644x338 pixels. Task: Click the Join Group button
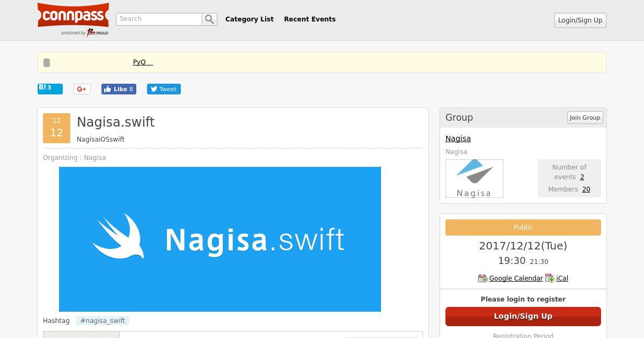click(585, 117)
